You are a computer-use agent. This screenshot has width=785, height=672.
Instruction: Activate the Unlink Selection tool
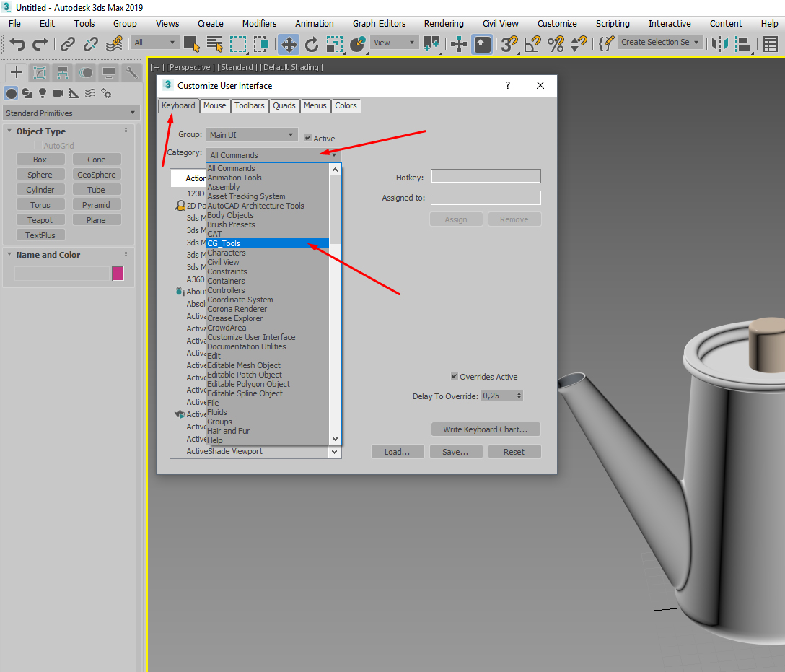[91, 44]
